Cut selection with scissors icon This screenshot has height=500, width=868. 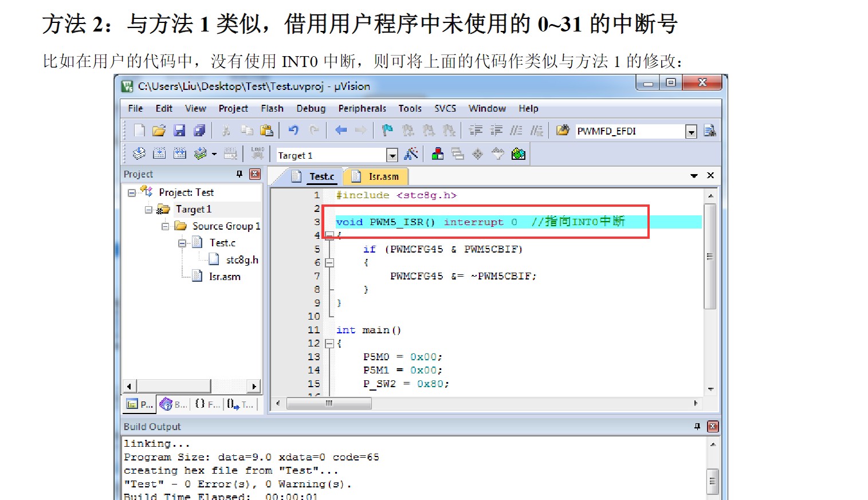tap(226, 131)
